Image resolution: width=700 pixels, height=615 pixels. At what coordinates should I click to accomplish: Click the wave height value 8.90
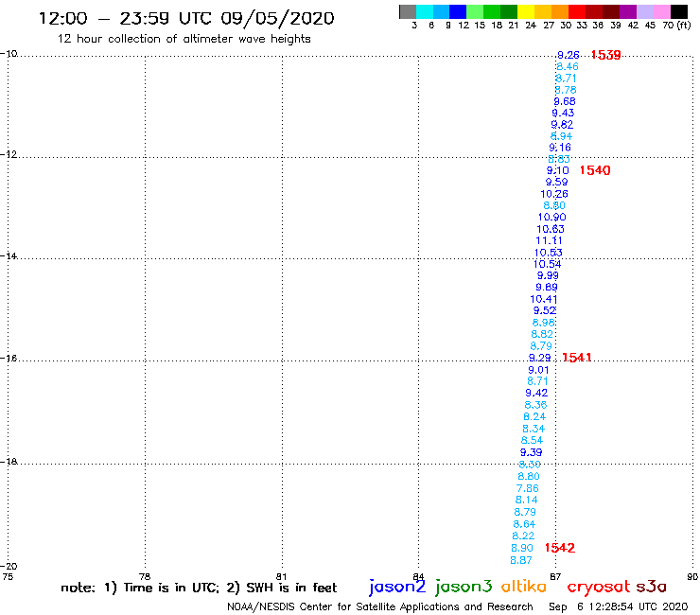(x=522, y=548)
